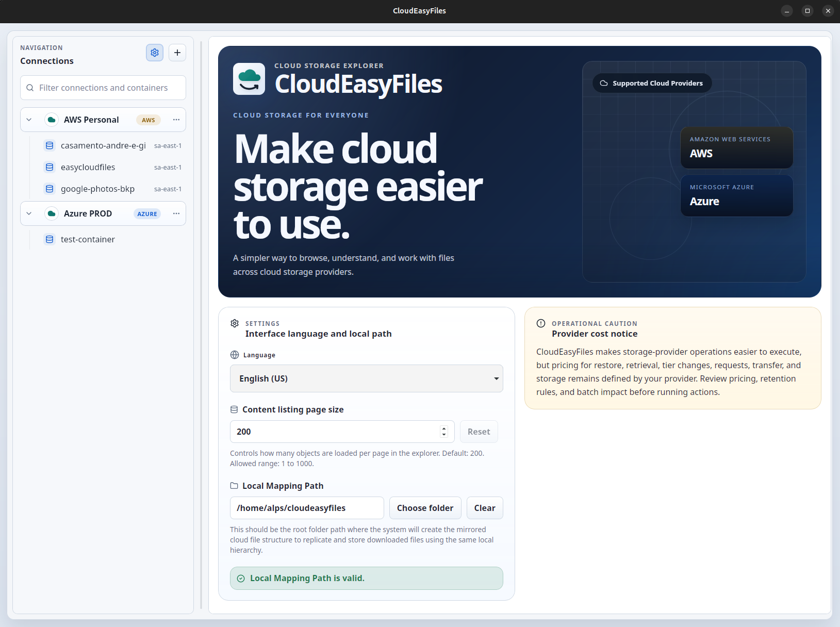Click the icon beside Content listing page size

234,409
